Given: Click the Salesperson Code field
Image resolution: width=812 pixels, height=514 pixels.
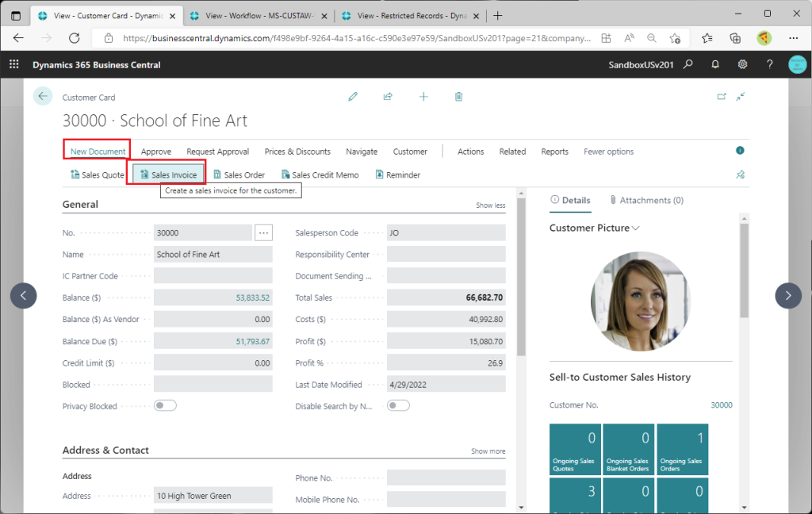Looking at the screenshot, I should pyautogui.click(x=446, y=232).
